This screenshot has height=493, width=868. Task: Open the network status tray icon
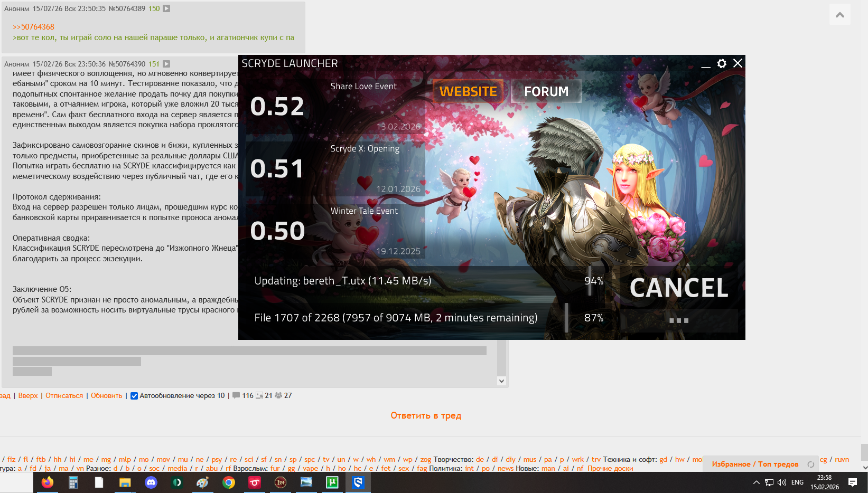[769, 482]
